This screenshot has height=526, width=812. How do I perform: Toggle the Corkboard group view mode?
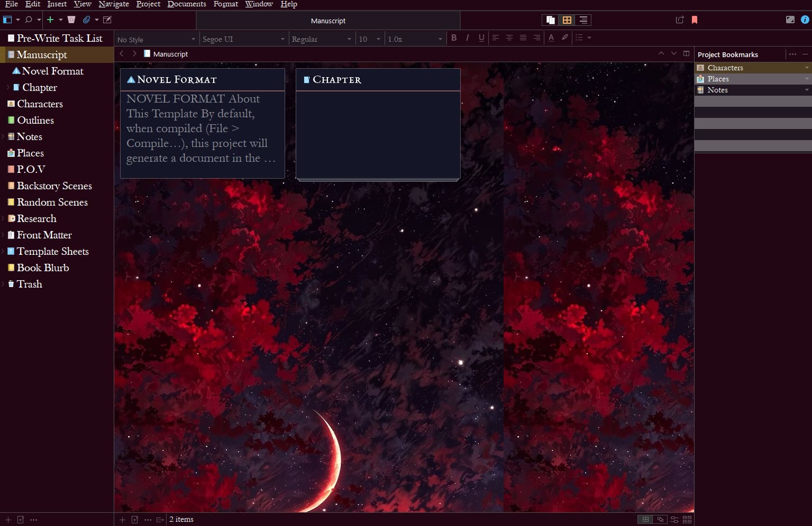pyautogui.click(x=567, y=20)
